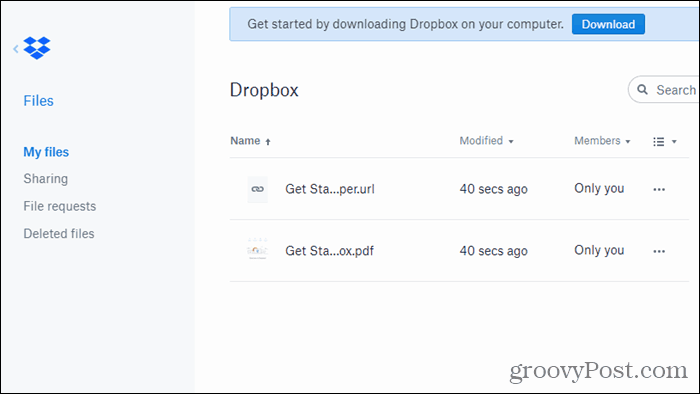Open file Get Sta...ox.pdf
The image size is (700, 394).
point(329,251)
